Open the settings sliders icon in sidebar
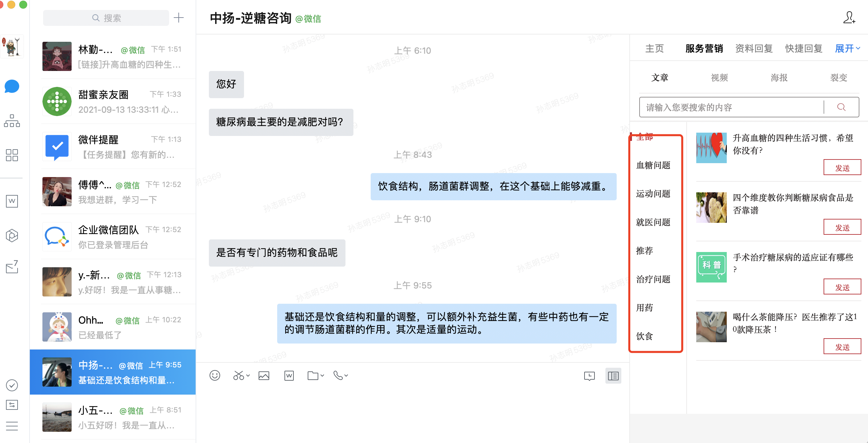Image resolution: width=868 pixels, height=443 pixels. 12,405
